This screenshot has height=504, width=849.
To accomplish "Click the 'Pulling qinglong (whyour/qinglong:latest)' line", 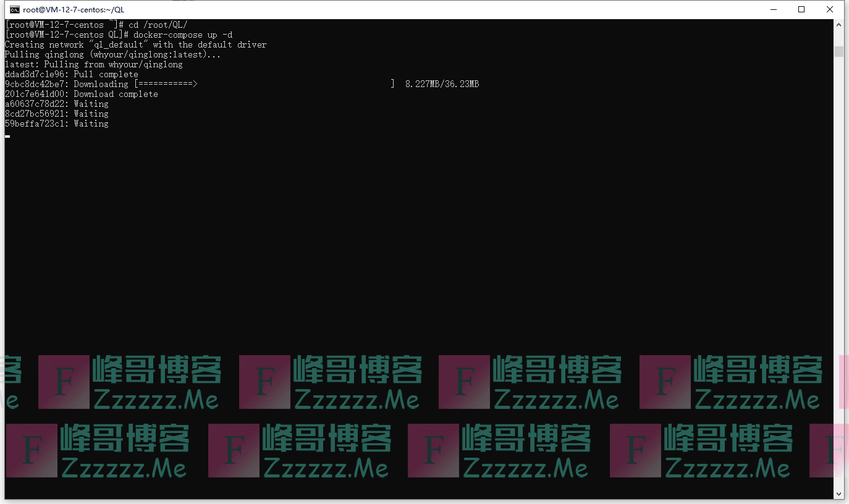I will pos(112,54).
